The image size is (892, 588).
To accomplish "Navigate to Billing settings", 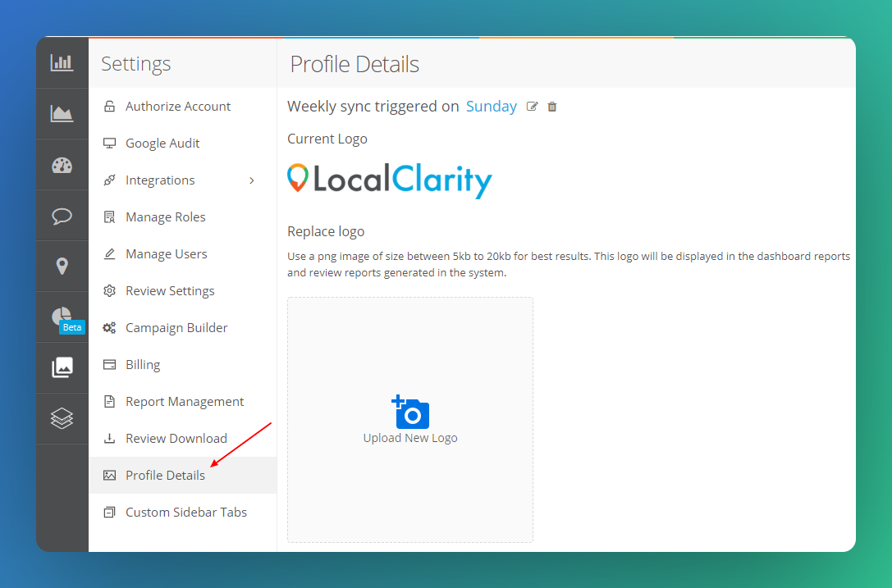I will pyautogui.click(x=143, y=365).
